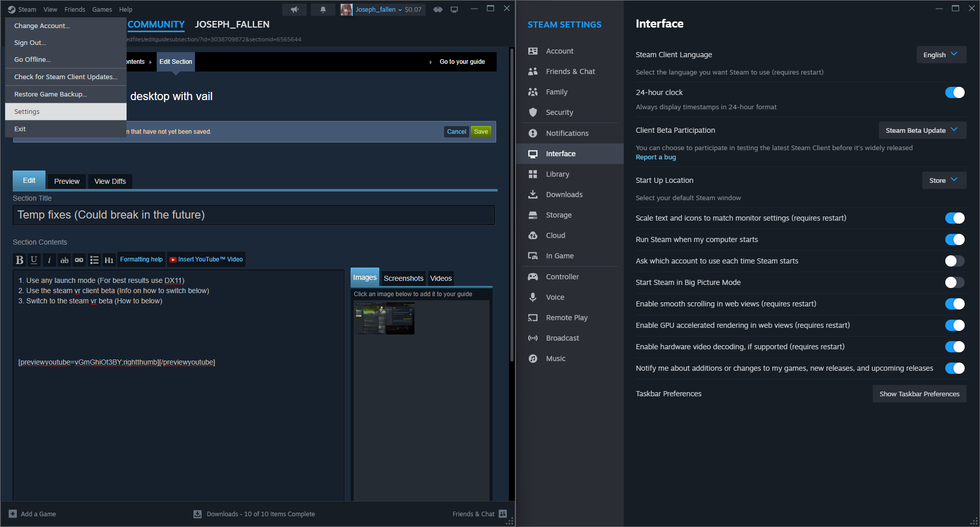This screenshot has width=980, height=527.
Task: Open Library settings category
Action: coord(570,174)
